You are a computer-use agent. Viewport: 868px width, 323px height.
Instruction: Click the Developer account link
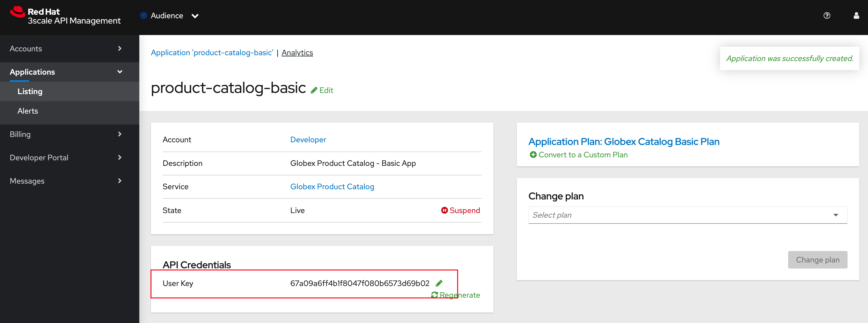pyautogui.click(x=308, y=139)
